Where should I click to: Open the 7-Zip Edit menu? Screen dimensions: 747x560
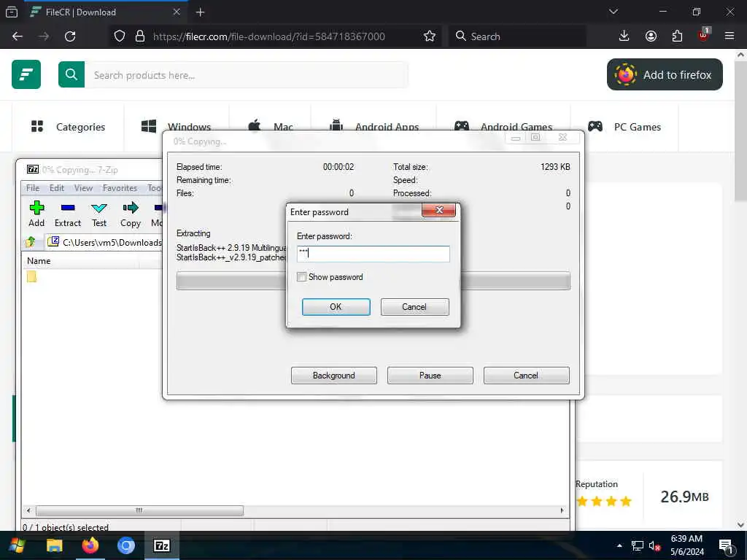[57, 188]
